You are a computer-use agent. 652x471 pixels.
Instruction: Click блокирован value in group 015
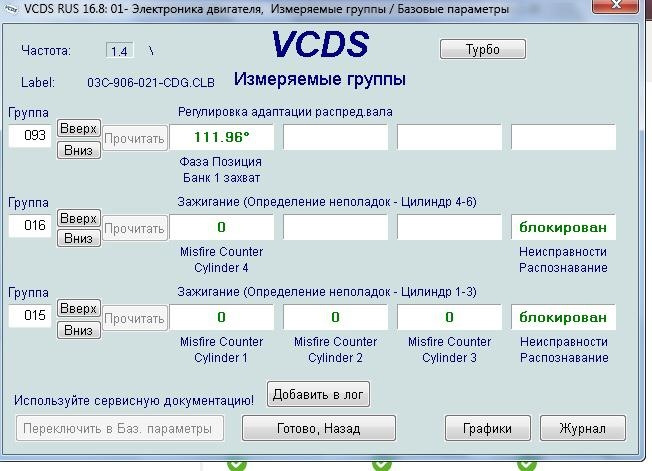click(x=563, y=317)
